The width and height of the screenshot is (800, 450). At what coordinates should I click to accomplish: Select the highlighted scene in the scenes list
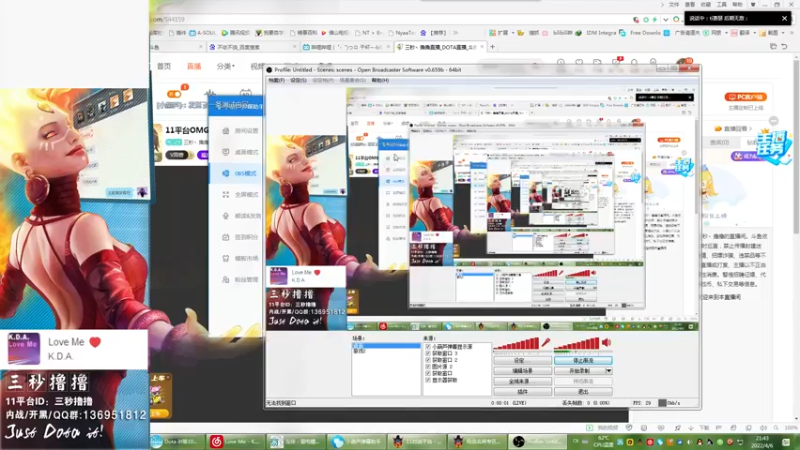click(x=386, y=346)
